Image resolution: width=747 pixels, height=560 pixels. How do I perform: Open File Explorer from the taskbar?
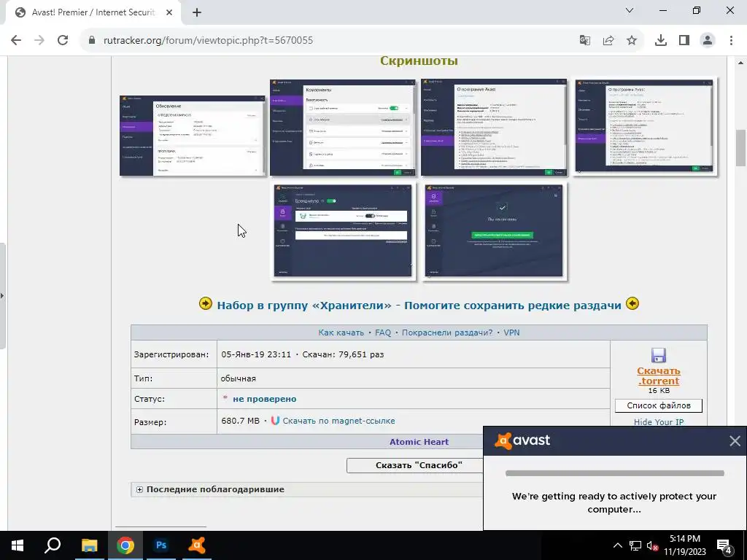click(90, 545)
